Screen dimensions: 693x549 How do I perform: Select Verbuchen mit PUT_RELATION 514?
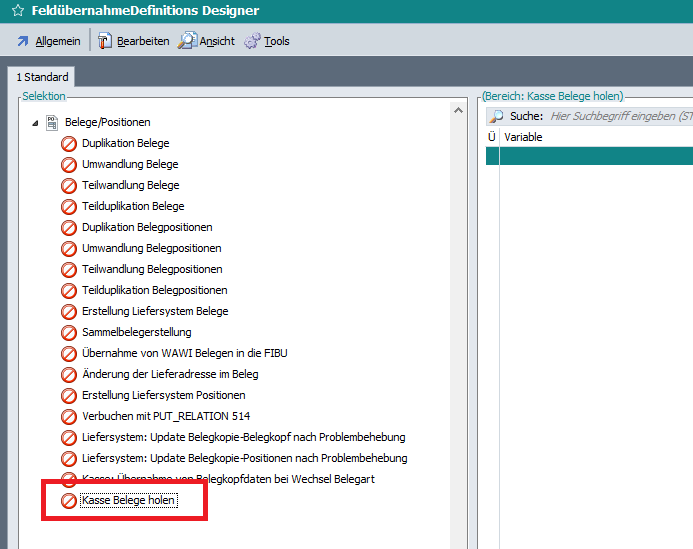coord(165,416)
